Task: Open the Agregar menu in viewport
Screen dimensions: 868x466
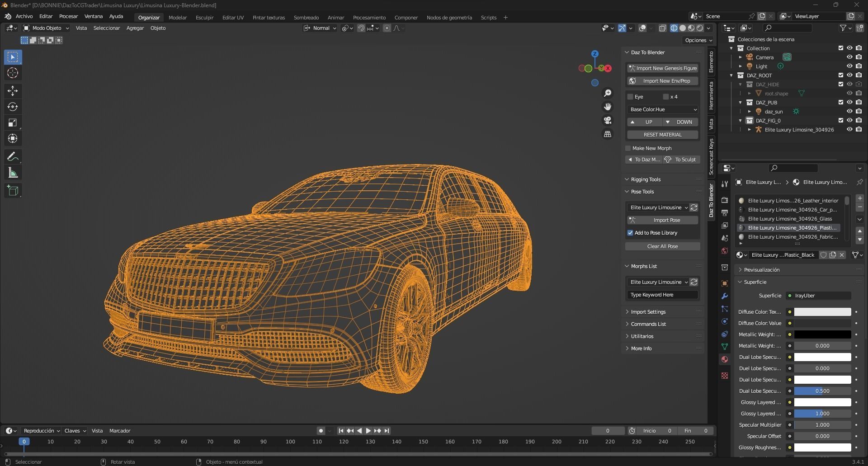Action: [x=135, y=28]
